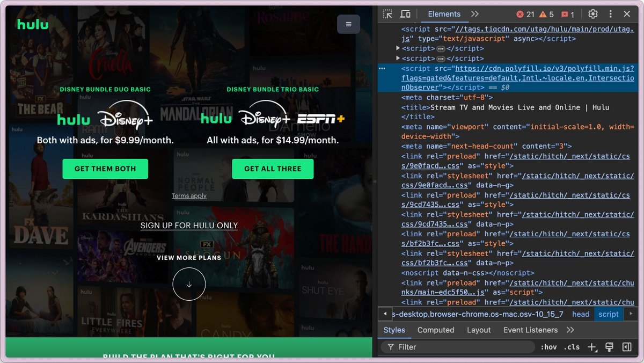Image resolution: width=644 pixels, height=363 pixels.
Task: Click the issues counter flag icon
Action: (567, 14)
